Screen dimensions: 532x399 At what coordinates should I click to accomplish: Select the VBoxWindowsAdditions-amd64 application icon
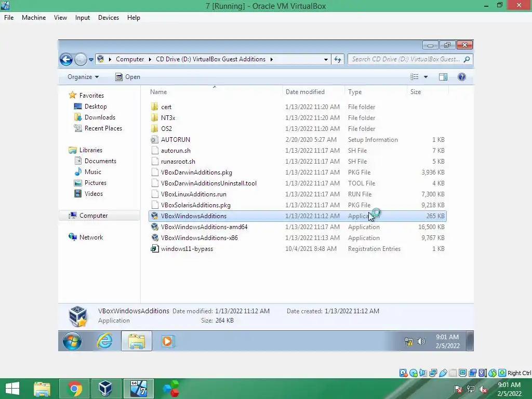click(x=155, y=227)
